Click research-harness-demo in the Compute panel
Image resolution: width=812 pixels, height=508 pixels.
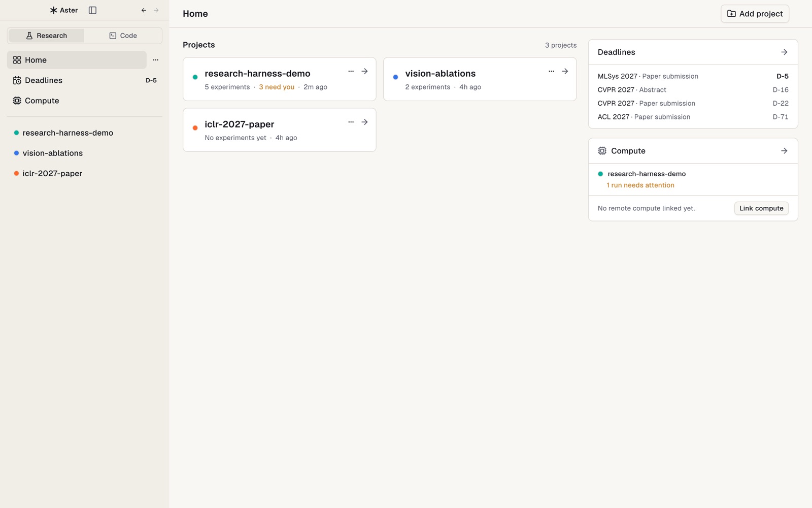point(647,174)
